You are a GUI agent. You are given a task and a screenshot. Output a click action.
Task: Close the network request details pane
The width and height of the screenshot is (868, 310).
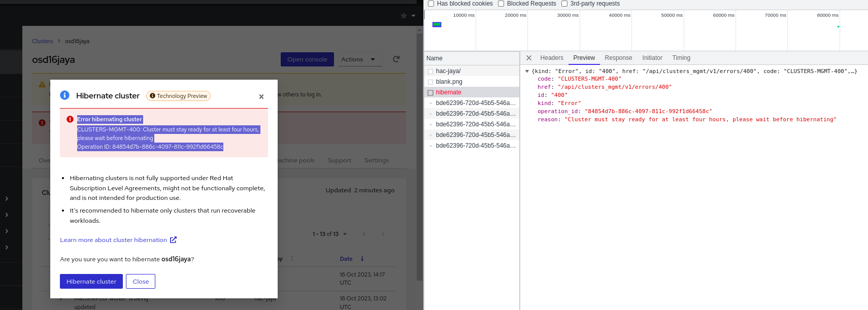pos(529,58)
